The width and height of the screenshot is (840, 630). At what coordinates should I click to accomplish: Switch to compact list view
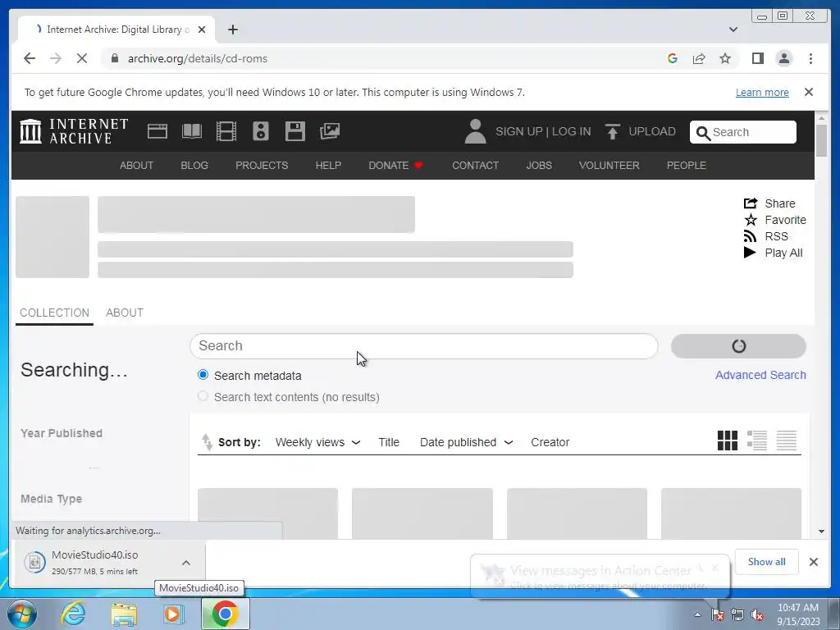(x=787, y=441)
